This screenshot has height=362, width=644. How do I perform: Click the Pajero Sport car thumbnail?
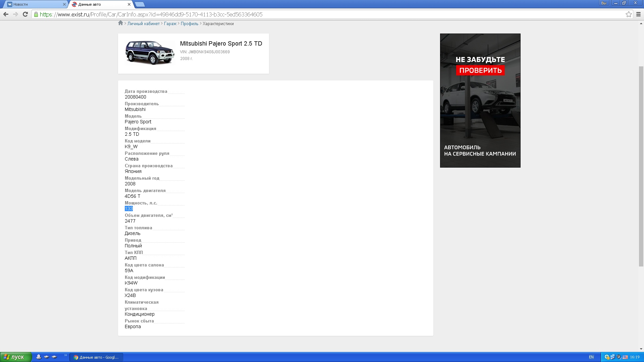tap(150, 53)
